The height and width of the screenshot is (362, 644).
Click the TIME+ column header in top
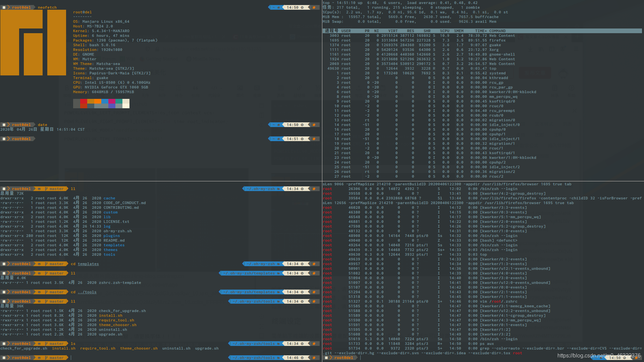481,31
